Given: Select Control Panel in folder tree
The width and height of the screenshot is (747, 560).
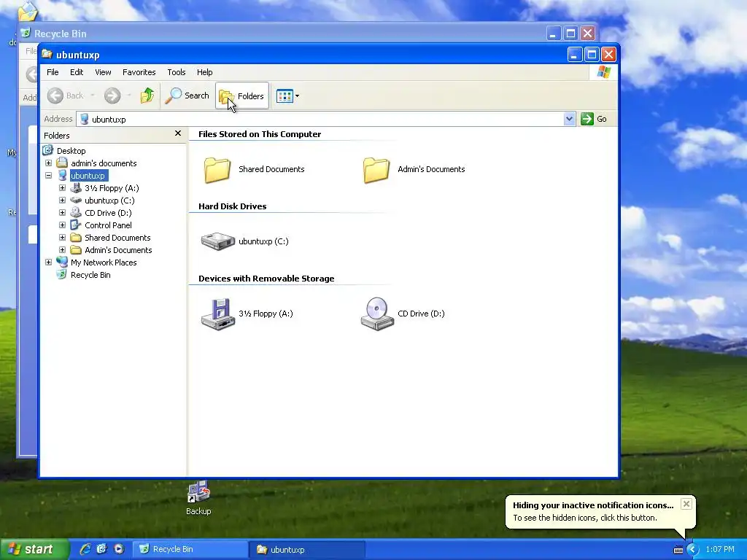Looking at the screenshot, I should click(108, 225).
